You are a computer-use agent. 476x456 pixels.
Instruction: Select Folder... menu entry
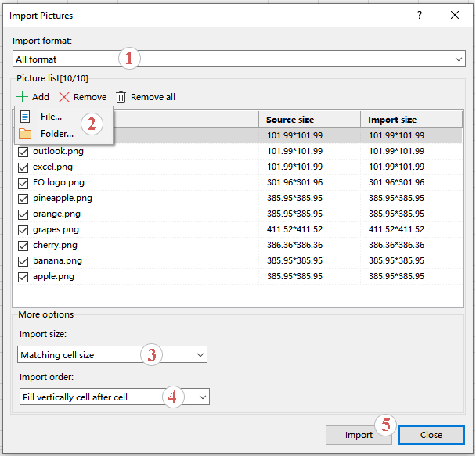point(57,134)
